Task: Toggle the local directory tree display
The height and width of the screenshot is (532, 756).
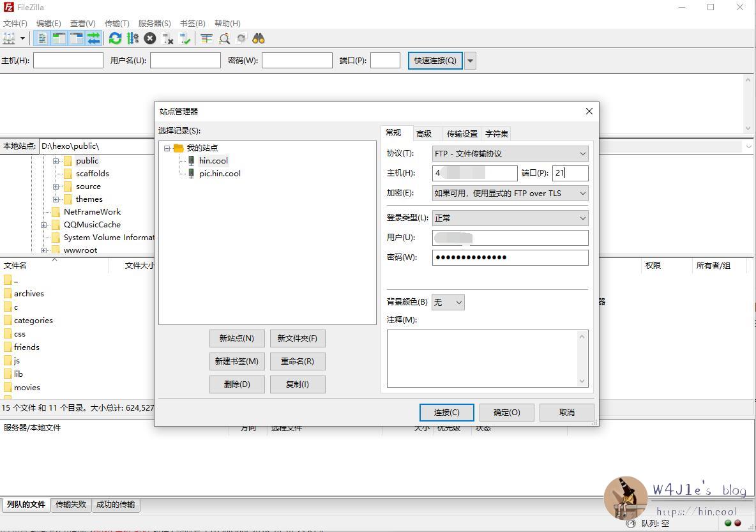Action: (x=59, y=38)
